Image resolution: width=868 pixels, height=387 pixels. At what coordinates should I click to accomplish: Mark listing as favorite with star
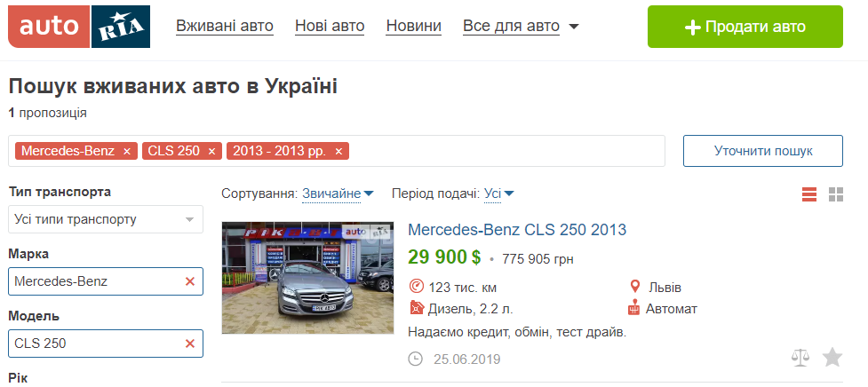tap(832, 358)
